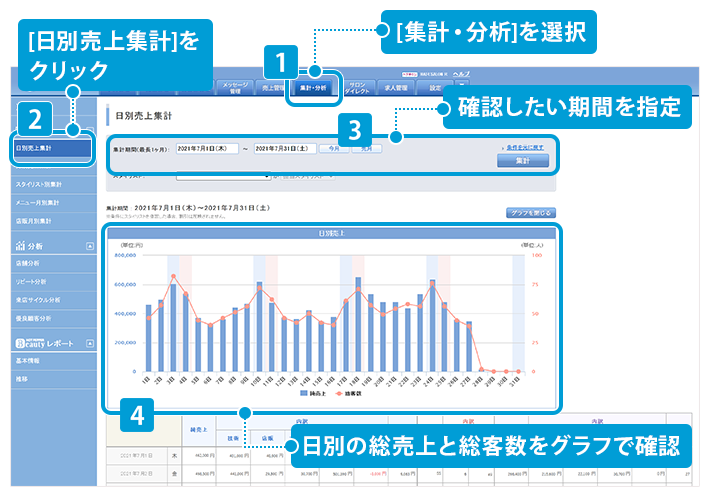Go to the 求人管理 tab
This screenshot has width=710, height=497.
(399, 88)
